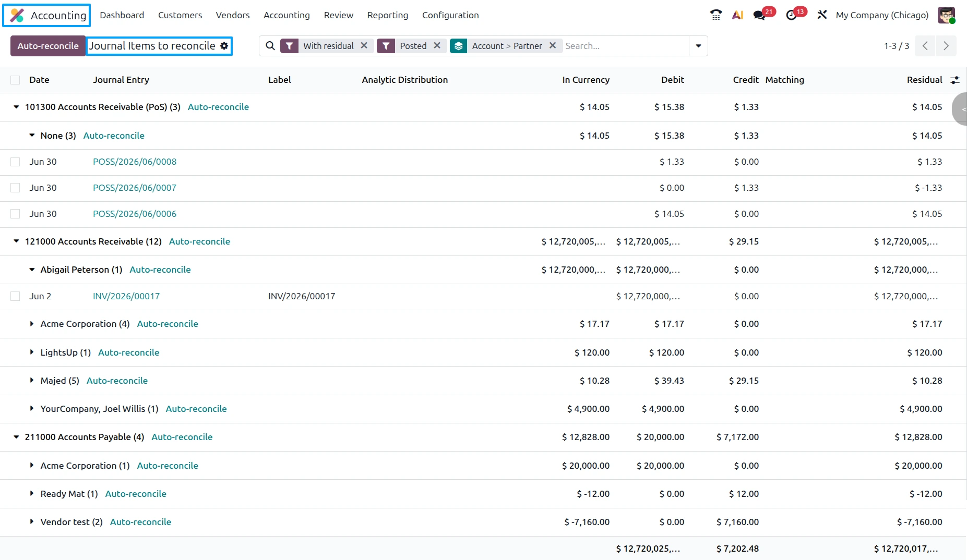Remove the With residual filter
Screen dimensions: 967x560
364,45
